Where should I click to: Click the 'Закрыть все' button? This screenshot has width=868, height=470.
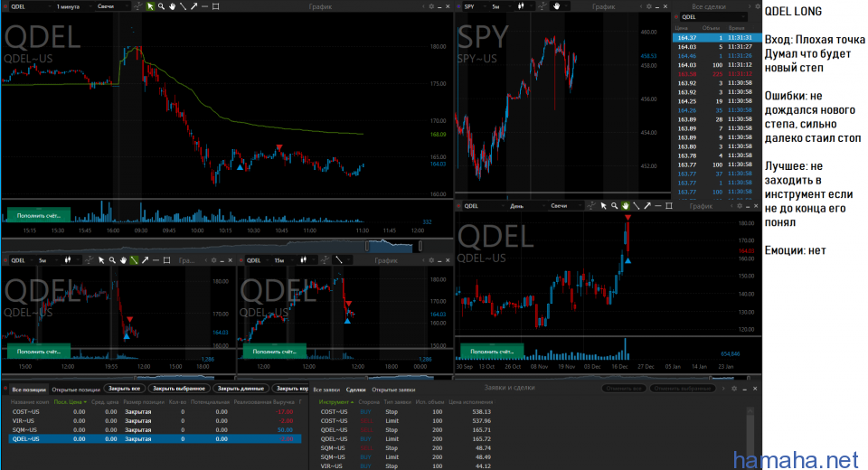124,389
